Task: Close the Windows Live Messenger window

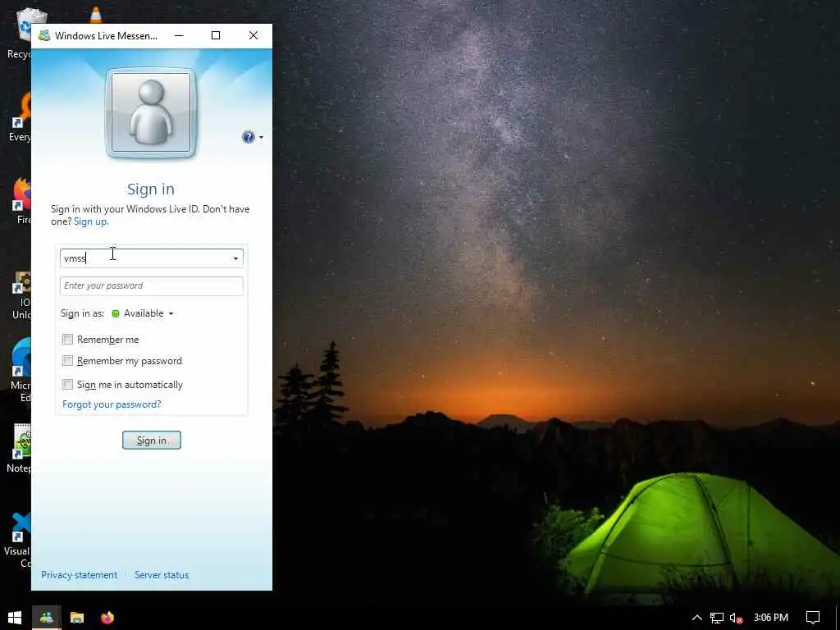Action: pos(253,35)
